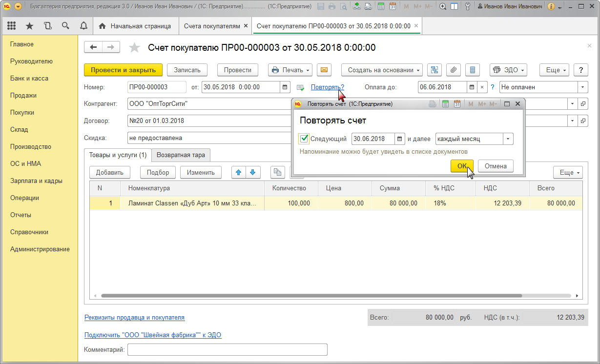Open the sections menu grid icon
600x364 pixels.
pos(12,26)
